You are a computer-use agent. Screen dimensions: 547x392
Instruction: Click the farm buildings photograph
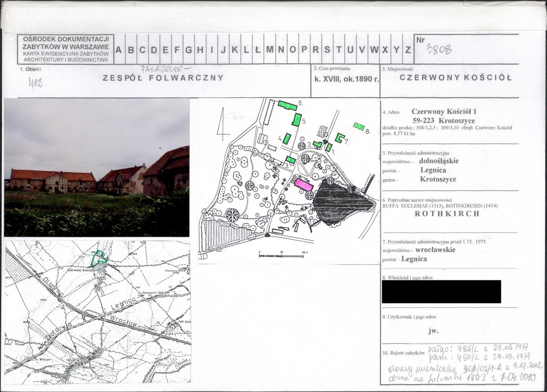coord(97,167)
